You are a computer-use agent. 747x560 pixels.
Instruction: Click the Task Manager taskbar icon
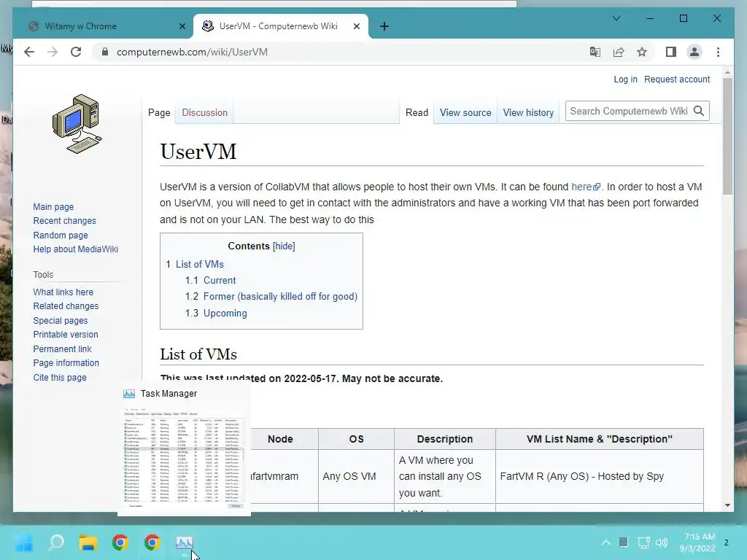(185, 542)
